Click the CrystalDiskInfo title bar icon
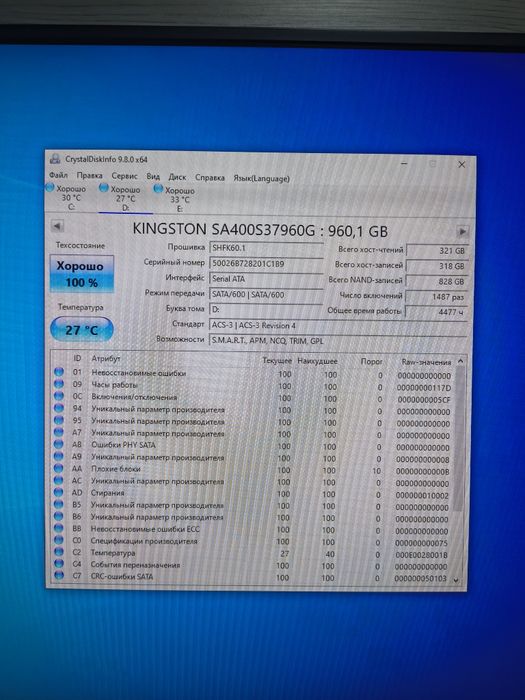 pyautogui.click(x=55, y=158)
